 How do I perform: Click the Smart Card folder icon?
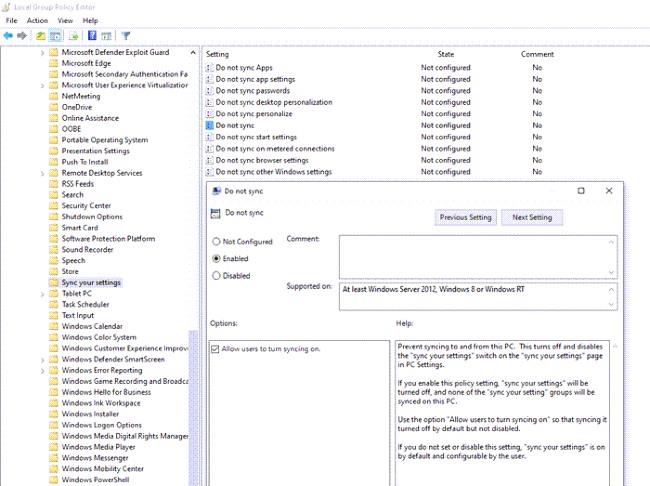click(x=53, y=228)
